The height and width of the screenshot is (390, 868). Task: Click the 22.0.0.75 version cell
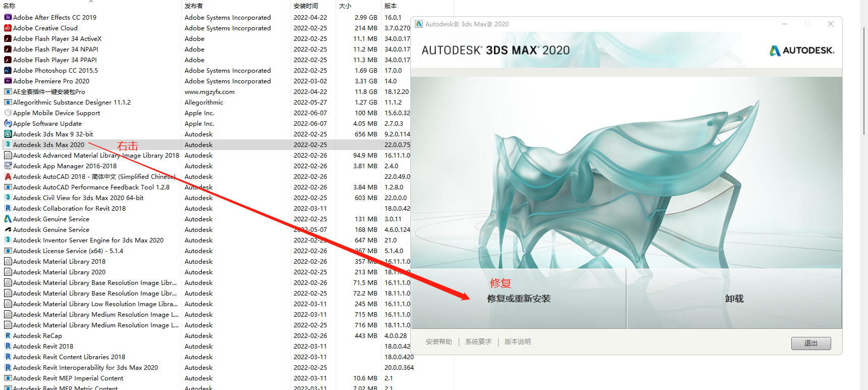398,144
